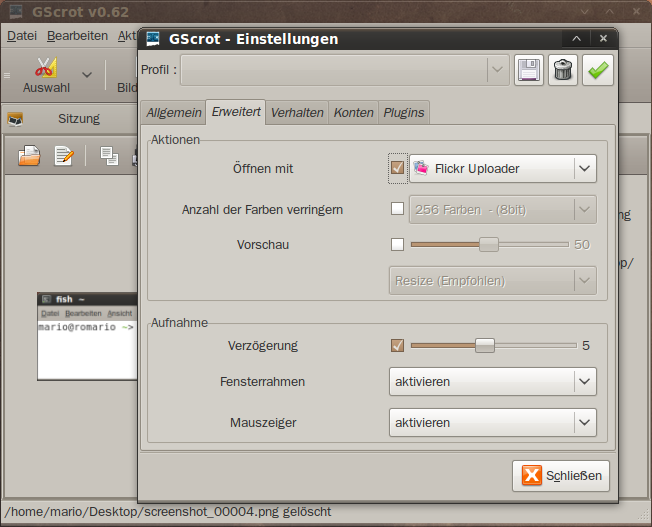Viewport: 652px width, 527px height.
Task: Open the Datei menu
Action: pos(22,35)
